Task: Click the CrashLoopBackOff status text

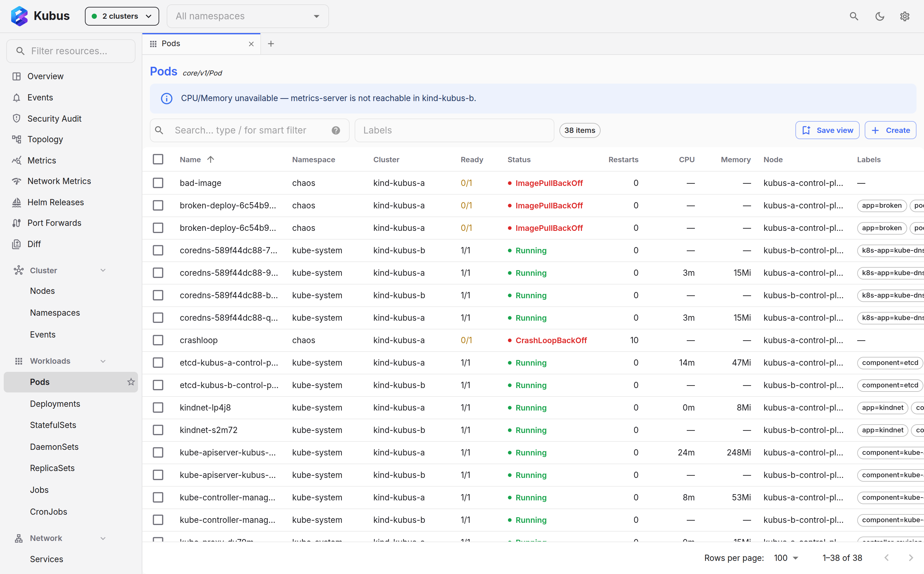Action: 551,340
